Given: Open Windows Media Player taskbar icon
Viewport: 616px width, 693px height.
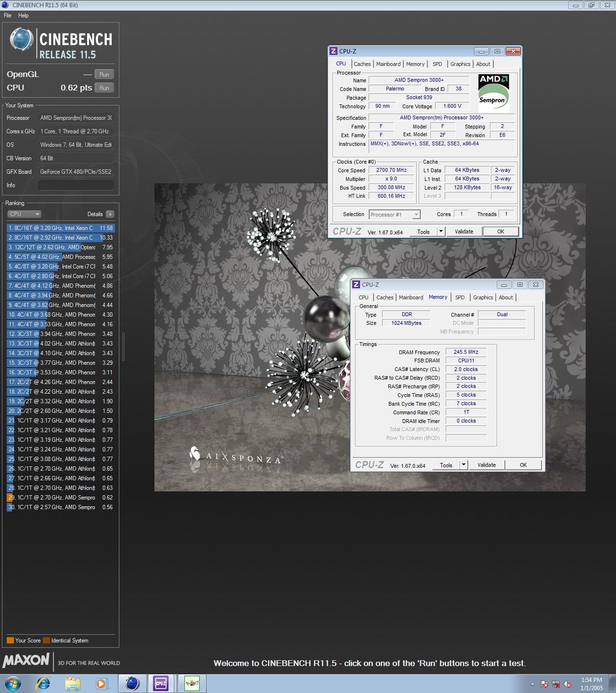Looking at the screenshot, I should 101,683.
